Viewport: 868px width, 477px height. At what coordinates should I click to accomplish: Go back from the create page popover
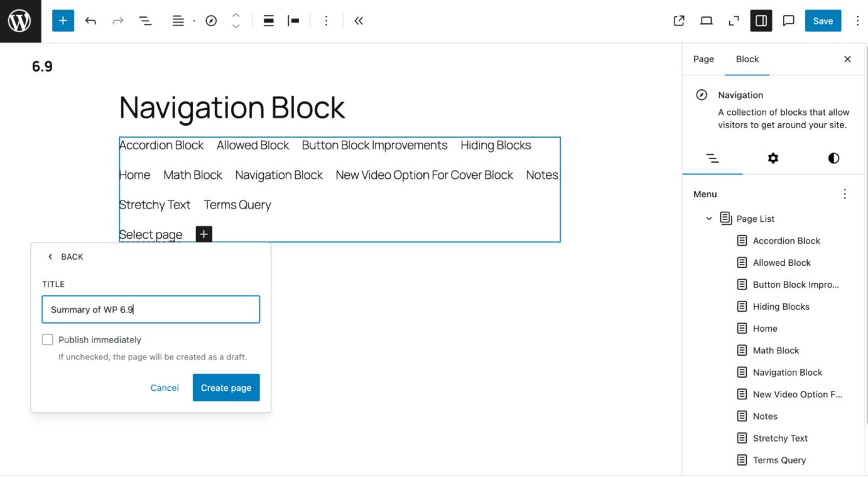pyautogui.click(x=65, y=257)
